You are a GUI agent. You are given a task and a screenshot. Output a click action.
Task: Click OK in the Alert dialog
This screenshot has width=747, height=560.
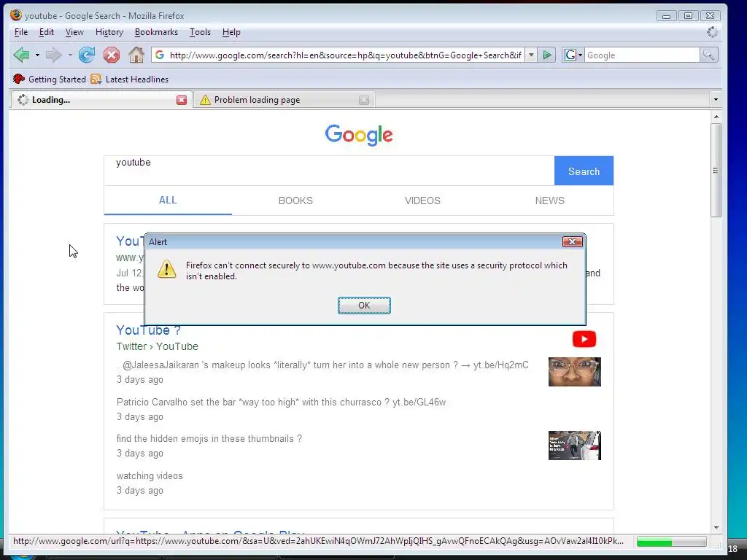364,306
